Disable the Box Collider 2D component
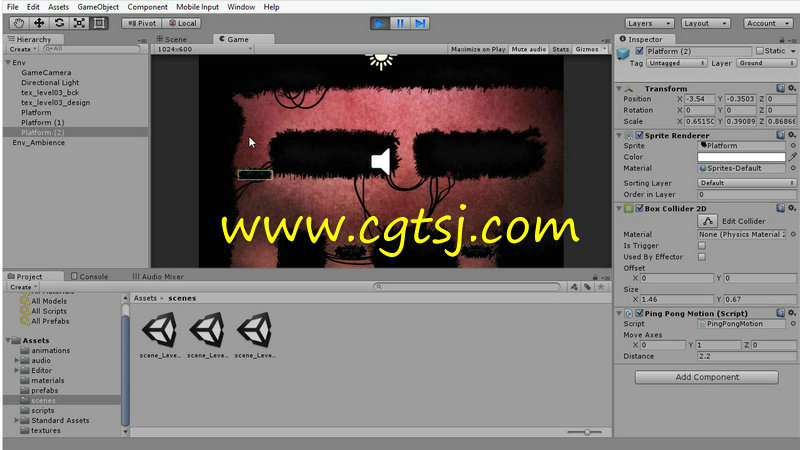This screenshot has width=800, height=450. tap(639, 208)
